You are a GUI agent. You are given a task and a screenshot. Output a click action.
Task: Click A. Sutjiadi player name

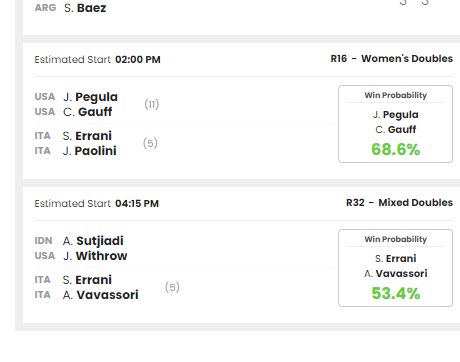coord(93,241)
